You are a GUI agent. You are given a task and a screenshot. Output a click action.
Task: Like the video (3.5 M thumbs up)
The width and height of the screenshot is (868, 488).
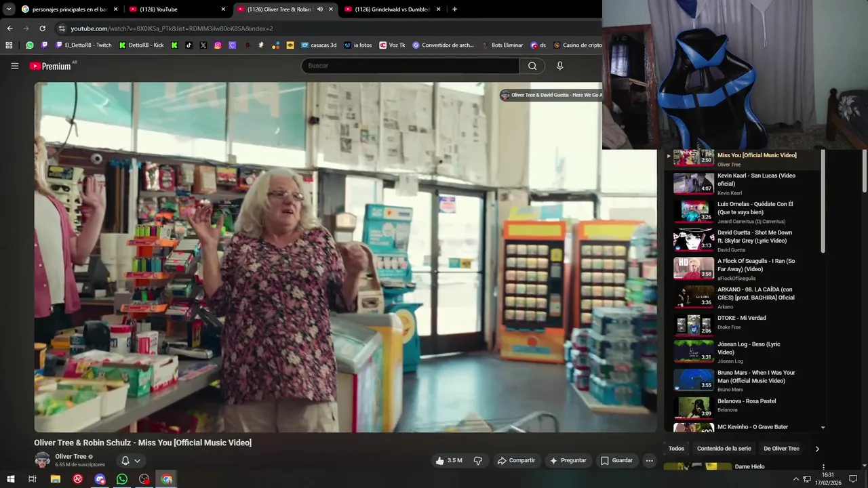(x=449, y=460)
